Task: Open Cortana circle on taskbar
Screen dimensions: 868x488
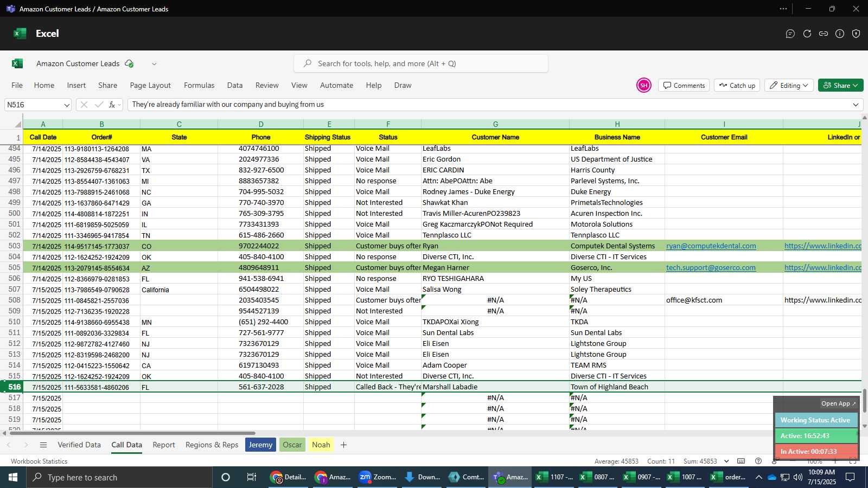Action: tap(226, 477)
